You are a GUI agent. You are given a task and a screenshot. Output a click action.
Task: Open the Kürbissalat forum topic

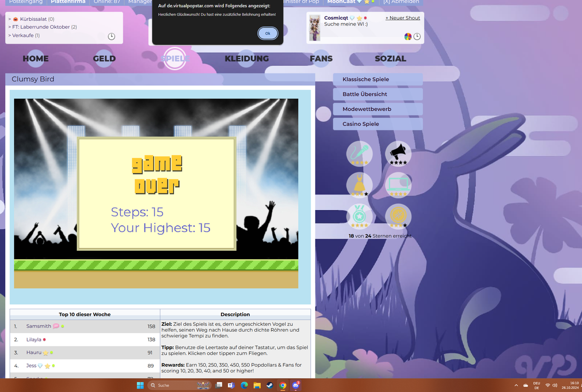pyautogui.click(x=33, y=19)
